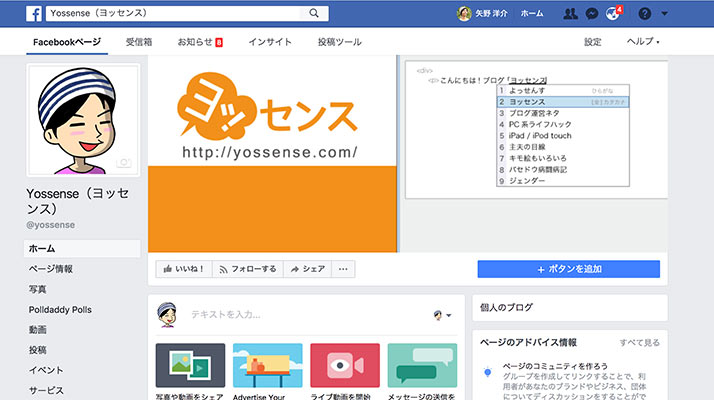The width and height of the screenshot is (714, 400).
Task: Click the page profile picture
Action: click(x=83, y=120)
